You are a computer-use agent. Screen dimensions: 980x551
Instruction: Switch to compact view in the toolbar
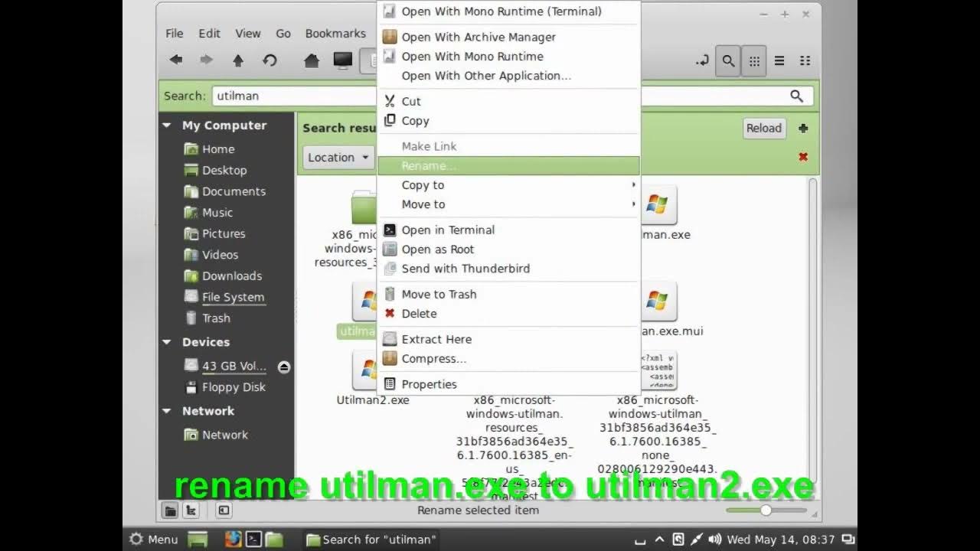(x=805, y=60)
